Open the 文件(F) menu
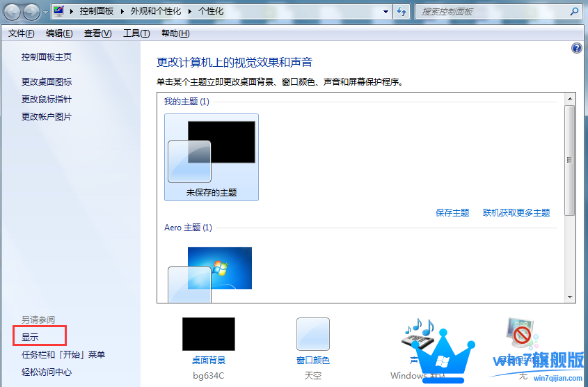Screen dimensions: 588x387 tap(22, 33)
